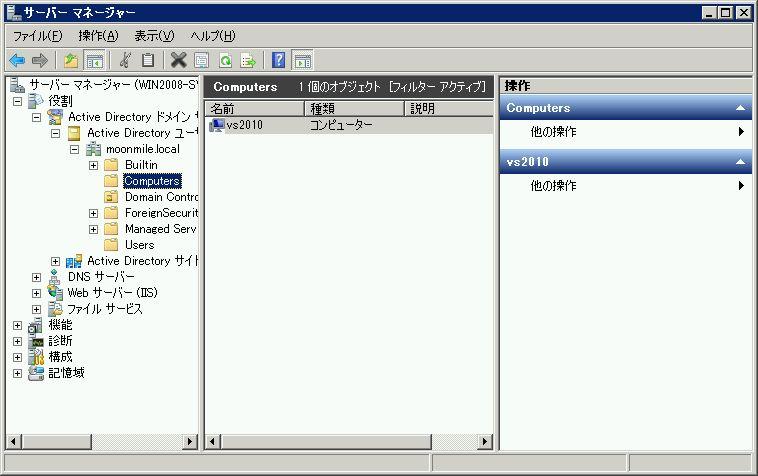Open the ファイル(F) menu
This screenshot has height=476, width=758.
click(37, 36)
